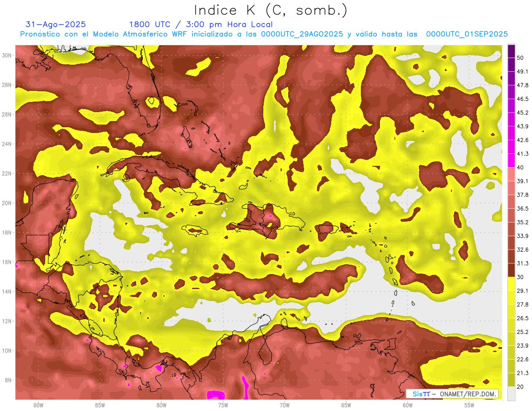The height and width of the screenshot is (411, 532).
Task: Select colorbar value "42.6"
Action: coord(523,140)
